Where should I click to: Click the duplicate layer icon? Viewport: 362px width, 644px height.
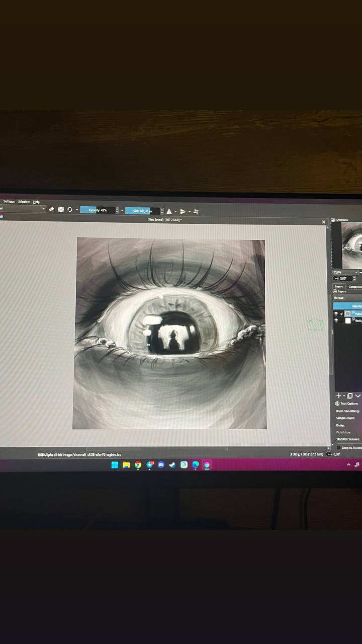click(350, 396)
